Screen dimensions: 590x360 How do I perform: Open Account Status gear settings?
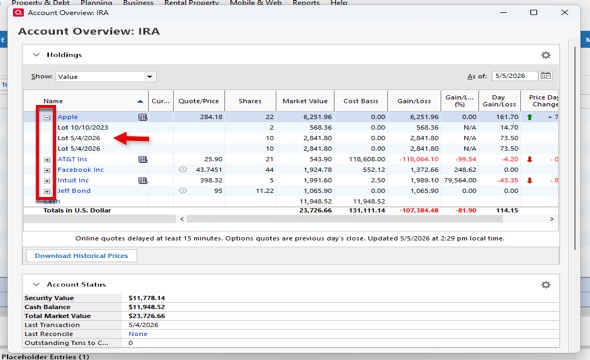546,285
